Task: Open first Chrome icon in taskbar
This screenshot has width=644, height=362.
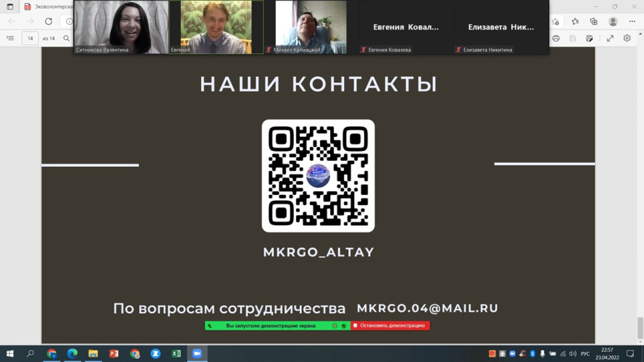Action: pyautogui.click(x=52, y=353)
